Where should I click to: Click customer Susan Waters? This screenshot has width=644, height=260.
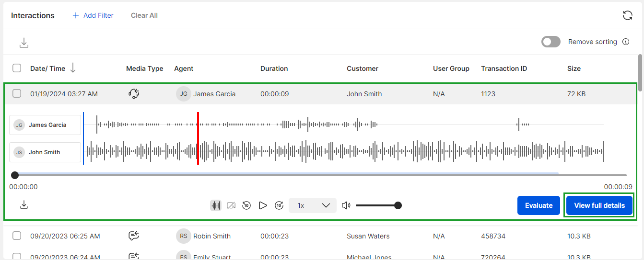coord(368,236)
